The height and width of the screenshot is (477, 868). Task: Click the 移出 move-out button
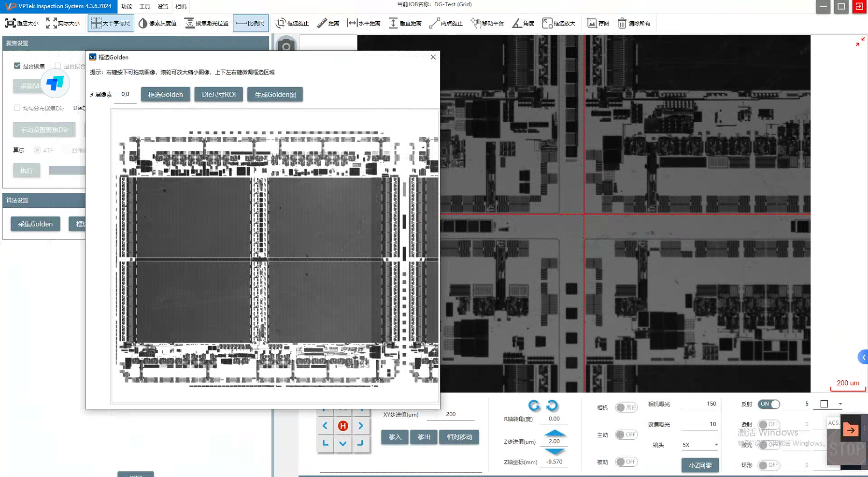tap(424, 437)
